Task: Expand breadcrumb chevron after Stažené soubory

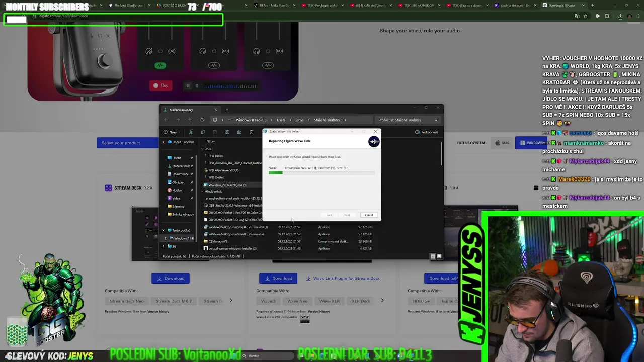Action: pos(346,120)
